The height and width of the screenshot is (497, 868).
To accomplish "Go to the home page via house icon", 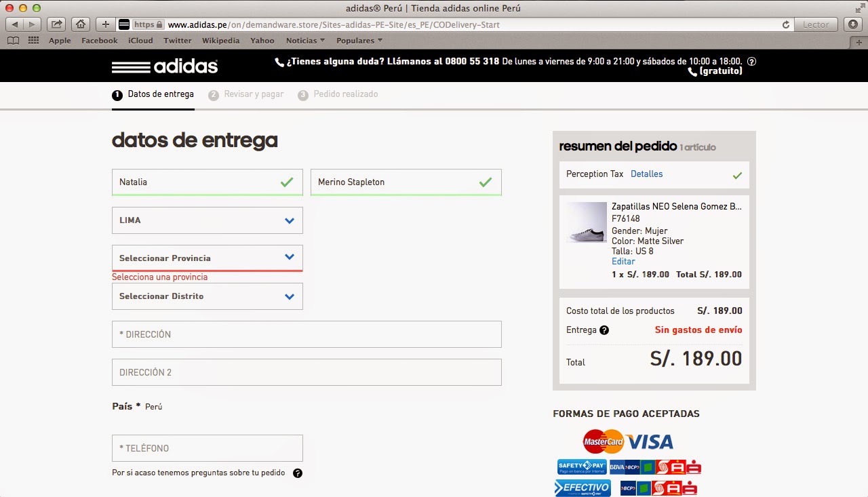I will pyautogui.click(x=81, y=24).
